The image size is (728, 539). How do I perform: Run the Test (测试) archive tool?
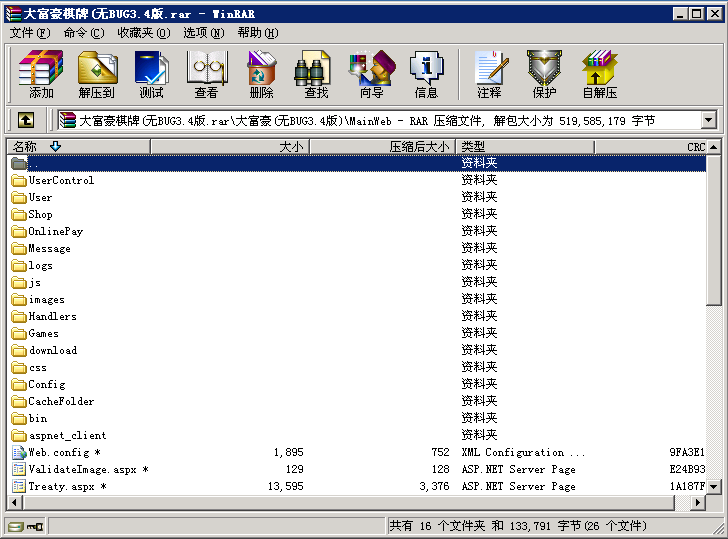point(151,74)
